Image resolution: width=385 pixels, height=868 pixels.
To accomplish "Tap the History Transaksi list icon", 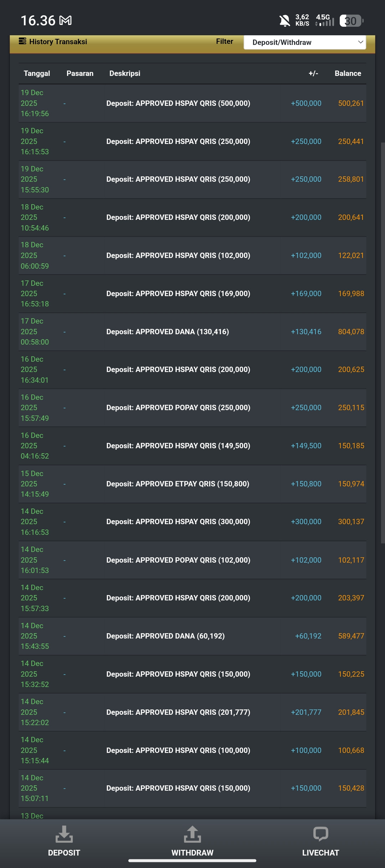I will [x=22, y=41].
